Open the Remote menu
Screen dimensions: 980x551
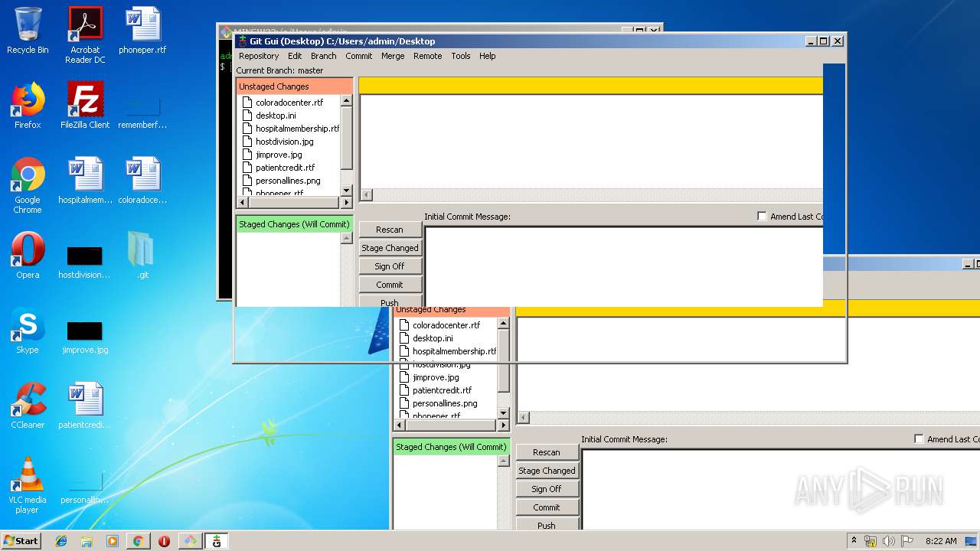tap(427, 56)
